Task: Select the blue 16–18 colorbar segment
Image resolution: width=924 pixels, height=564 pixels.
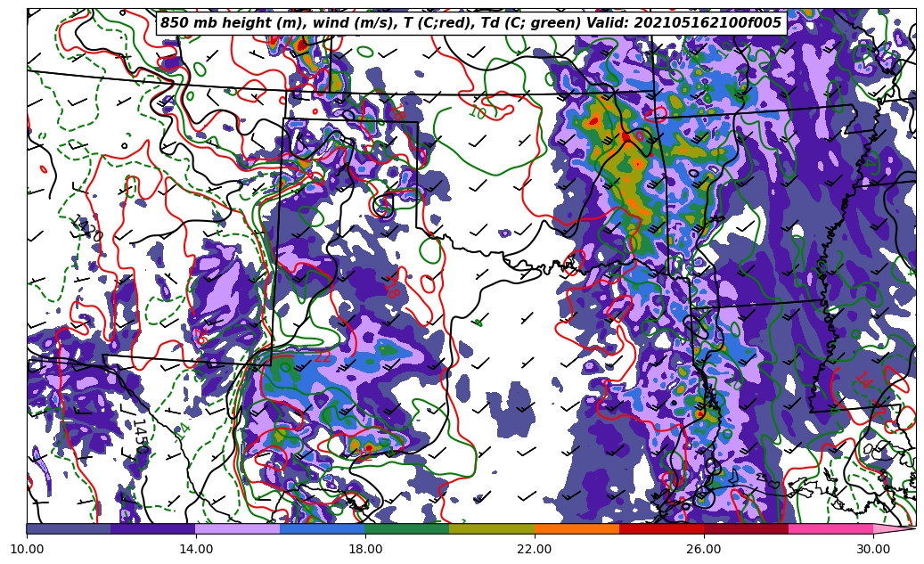Action: pos(323,528)
